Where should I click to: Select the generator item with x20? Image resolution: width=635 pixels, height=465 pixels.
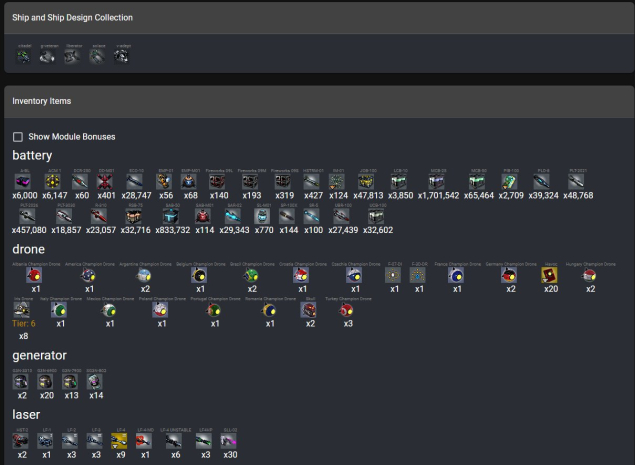click(x=46, y=381)
